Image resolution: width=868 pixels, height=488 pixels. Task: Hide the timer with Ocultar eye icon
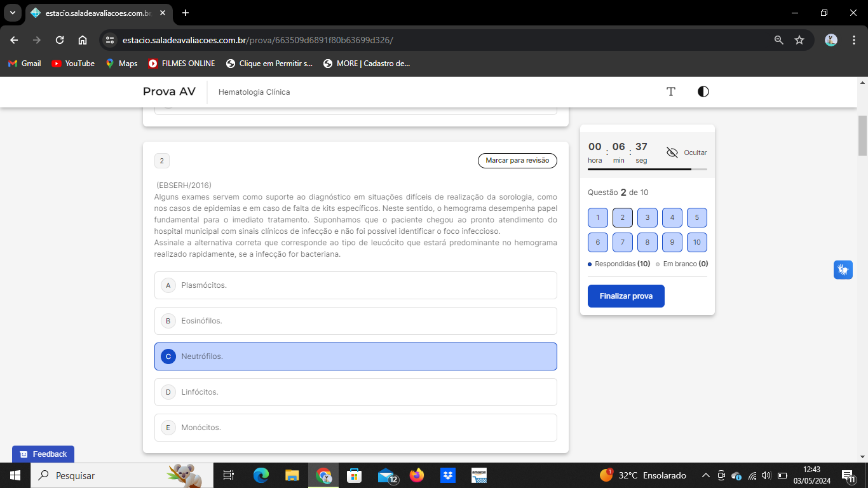[x=672, y=152]
